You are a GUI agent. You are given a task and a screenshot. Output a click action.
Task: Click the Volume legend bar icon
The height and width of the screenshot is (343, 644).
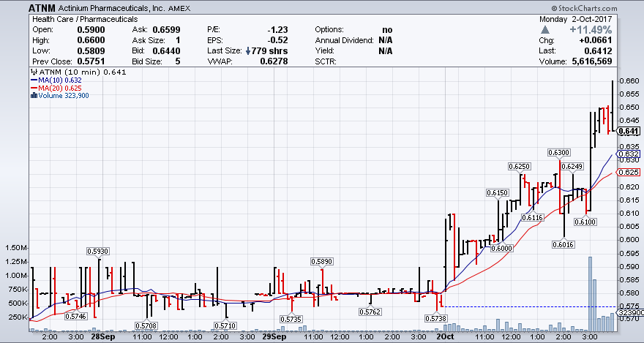click(x=33, y=95)
